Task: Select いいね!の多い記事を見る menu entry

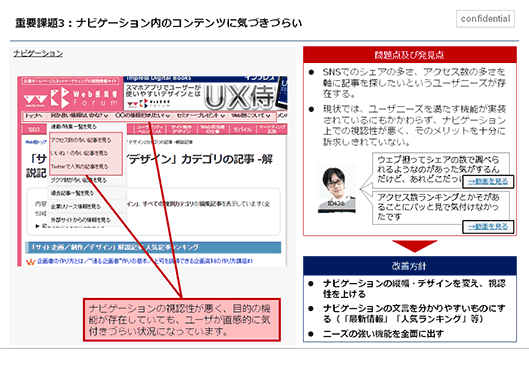Action: click(x=80, y=153)
